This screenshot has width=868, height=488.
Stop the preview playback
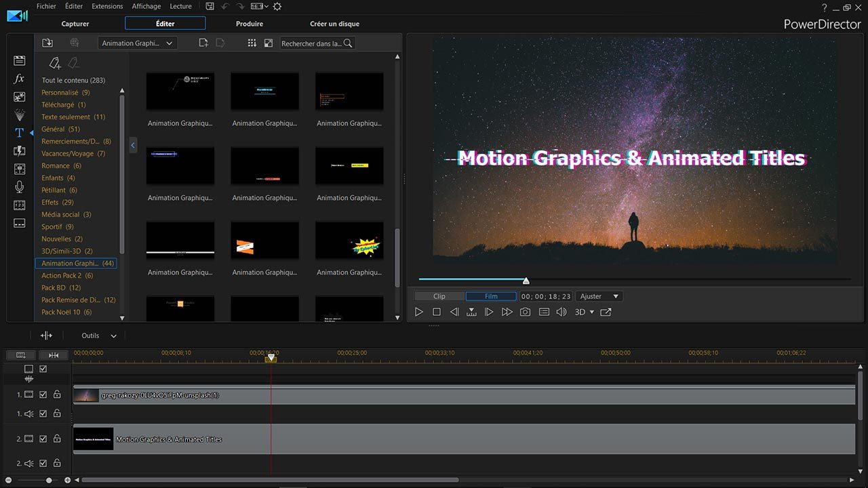(437, 312)
